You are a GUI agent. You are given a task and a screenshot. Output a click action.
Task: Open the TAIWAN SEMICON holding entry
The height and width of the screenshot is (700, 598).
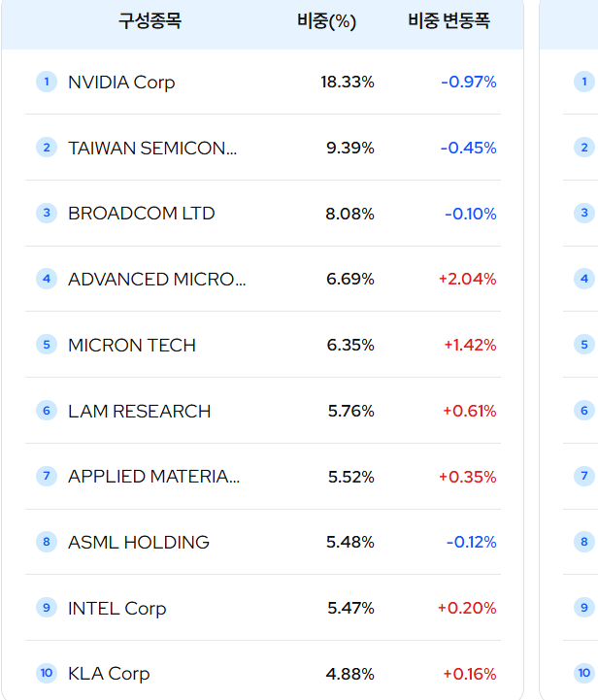tap(151, 148)
